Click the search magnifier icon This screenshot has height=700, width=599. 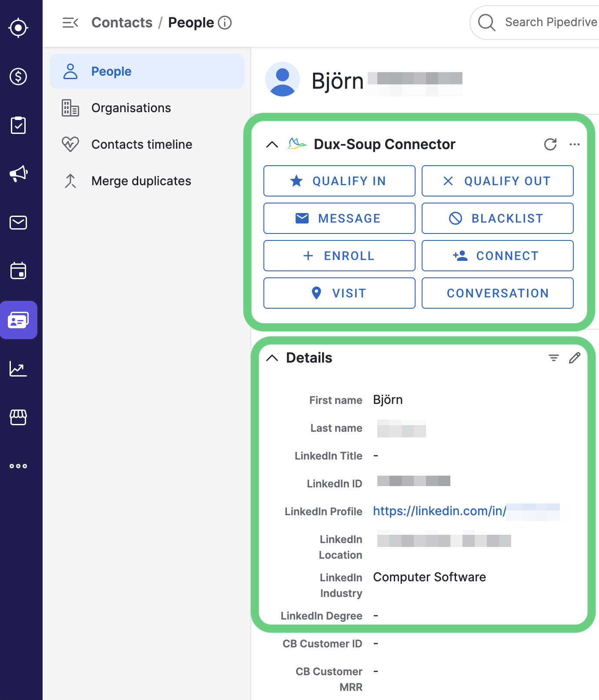coord(486,23)
